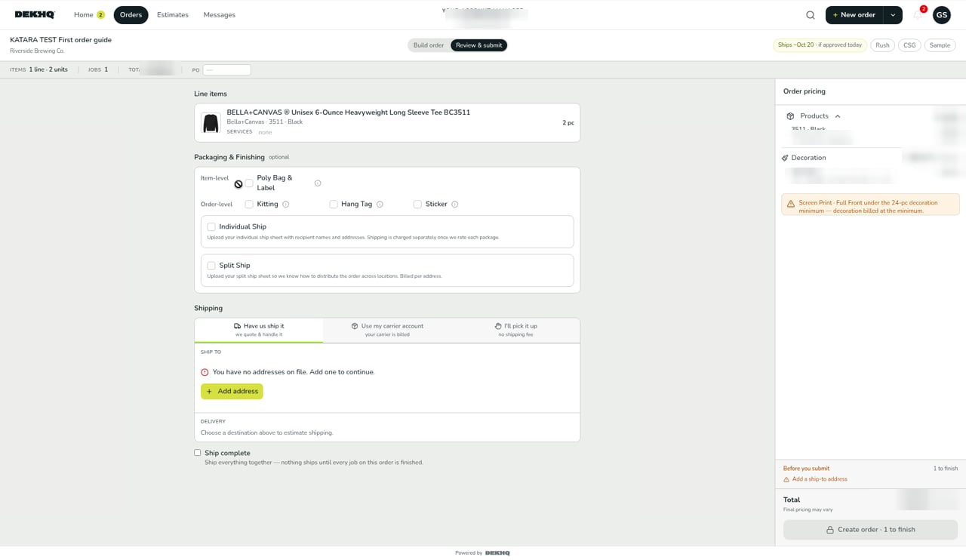
Task: Click the New order button
Action: click(x=854, y=15)
